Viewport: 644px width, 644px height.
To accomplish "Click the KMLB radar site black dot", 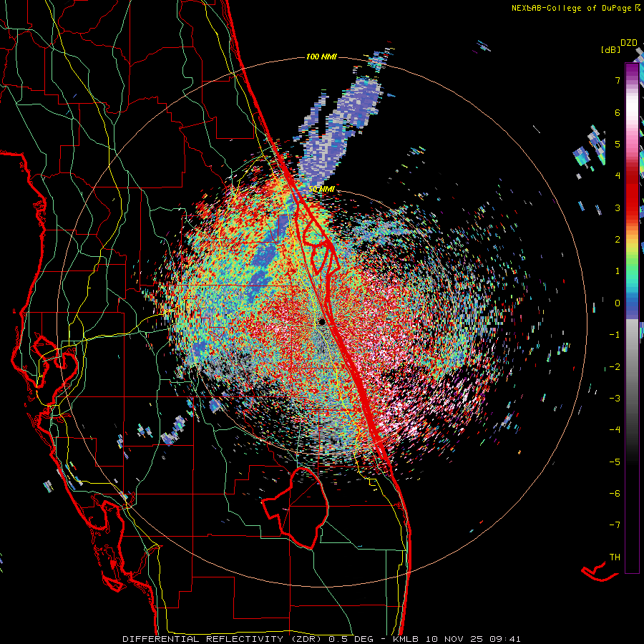I will pos(321,322).
